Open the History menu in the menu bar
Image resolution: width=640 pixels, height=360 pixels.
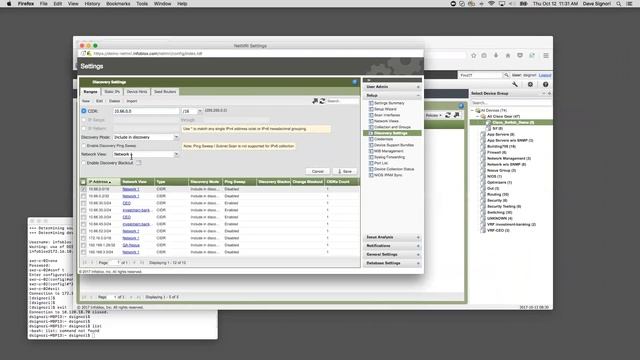[x=92, y=4]
